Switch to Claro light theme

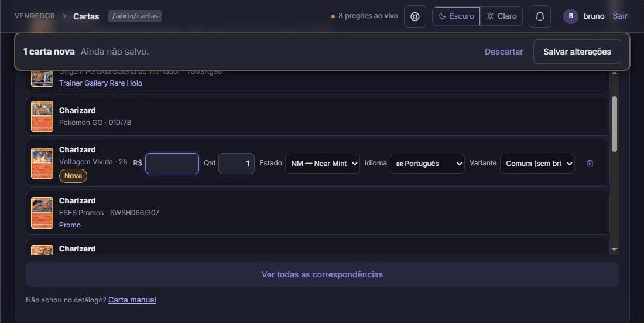click(x=502, y=16)
